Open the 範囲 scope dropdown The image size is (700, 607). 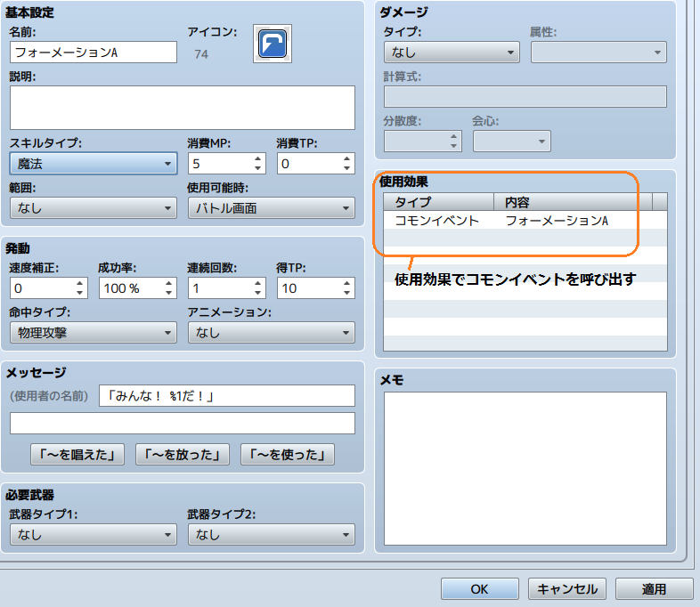(94, 208)
